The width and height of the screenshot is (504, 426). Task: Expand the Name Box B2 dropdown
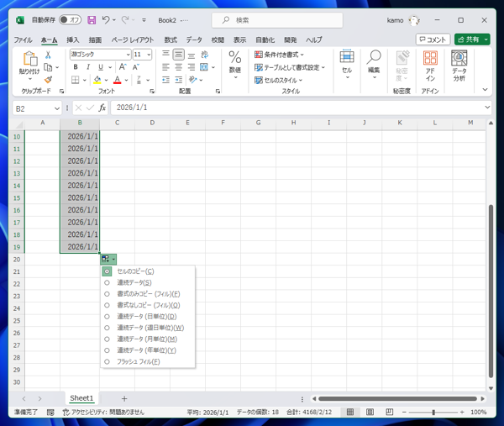tap(57, 108)
